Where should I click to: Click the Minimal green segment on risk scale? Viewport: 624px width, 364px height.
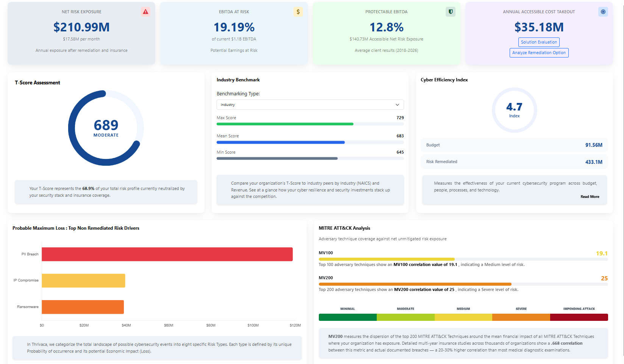[x=347, y=317]
